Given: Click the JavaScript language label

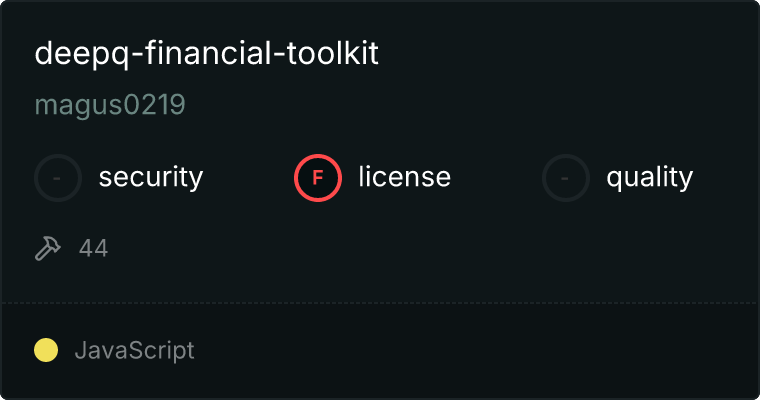Looking at the screenshot, I should [134, 350].
